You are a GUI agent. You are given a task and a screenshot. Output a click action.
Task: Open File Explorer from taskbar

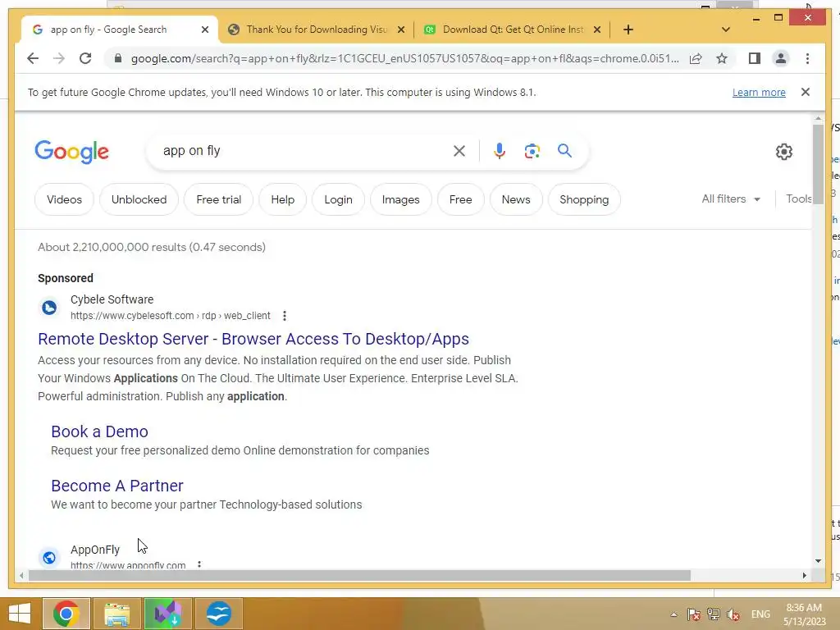pos(116,614)
